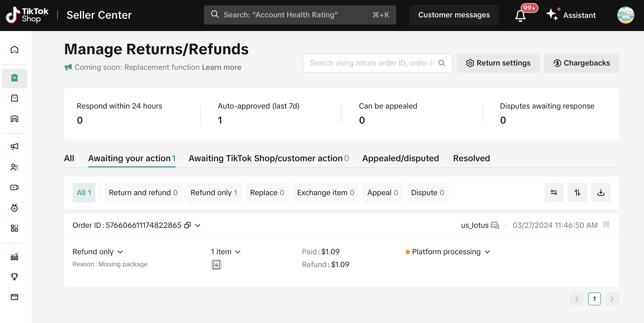
Task: Open the Data analytics chart icon
Action: [x=14, y=257]
